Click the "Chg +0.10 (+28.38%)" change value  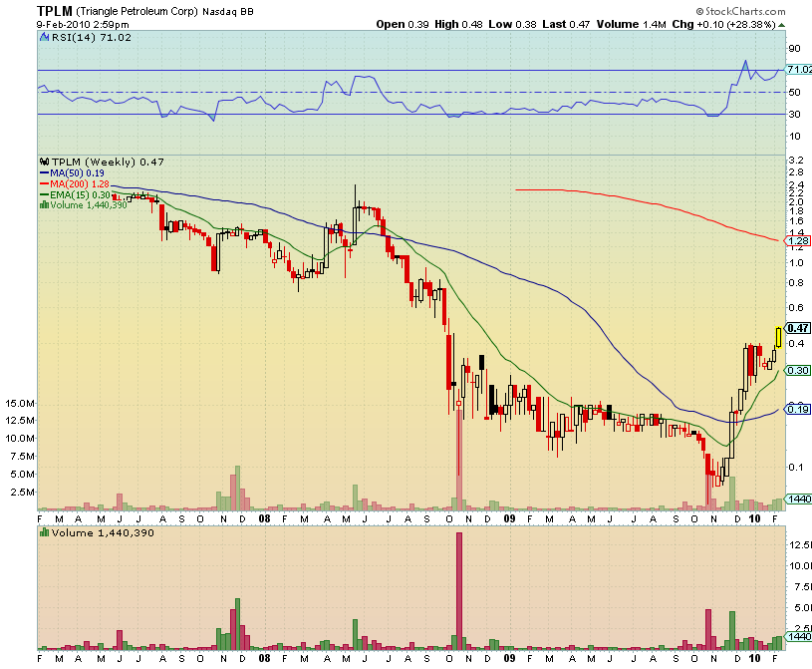tap(724, 24)
